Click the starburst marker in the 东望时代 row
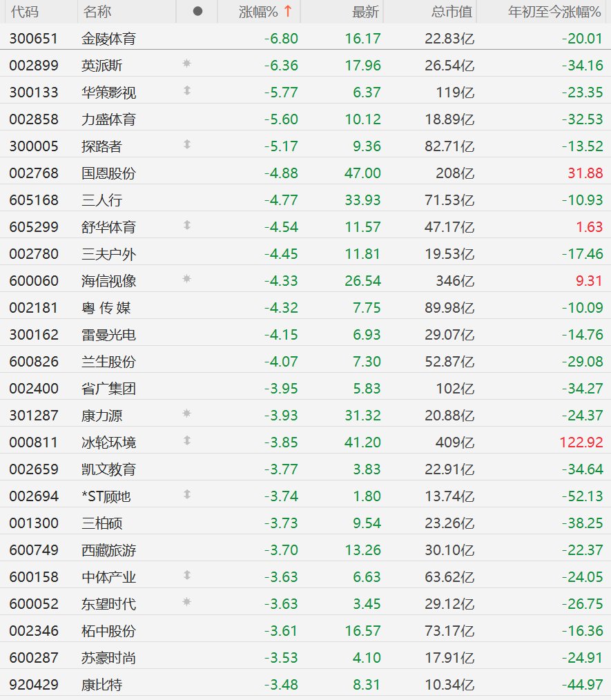611x700 pixels. [x=187, y=602]
